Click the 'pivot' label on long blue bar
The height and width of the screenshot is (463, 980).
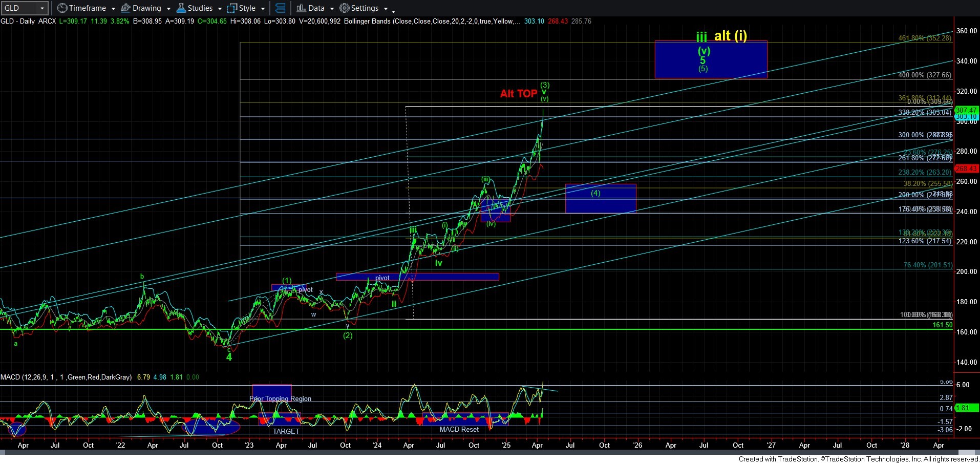tap(382, 278)
